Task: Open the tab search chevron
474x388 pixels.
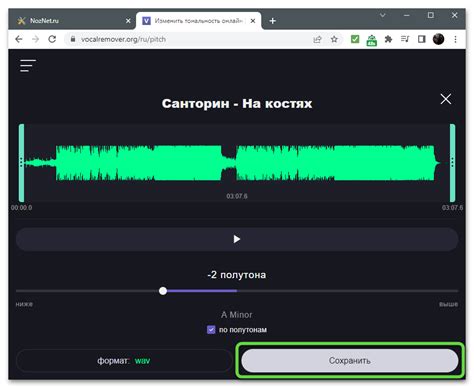Action: (x=383, y=15)
